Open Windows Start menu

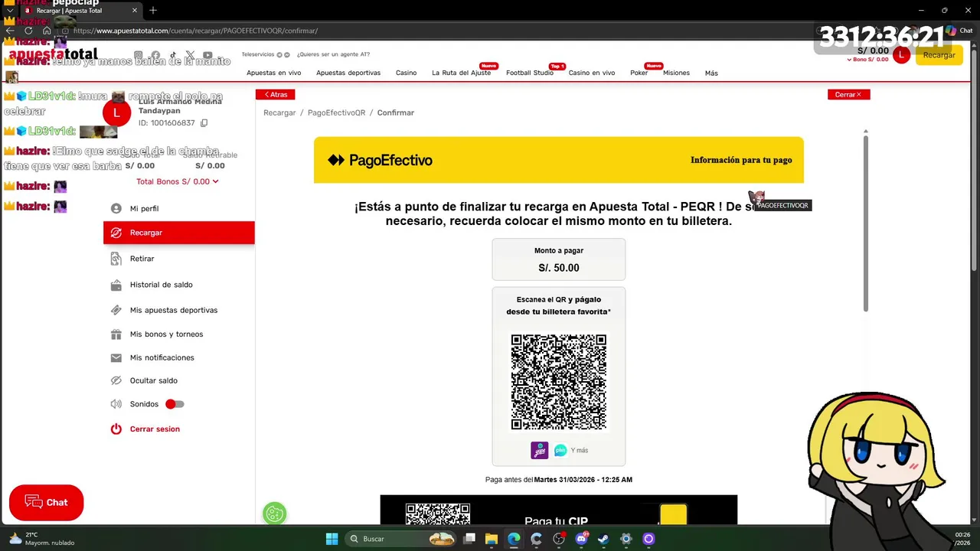332,539
